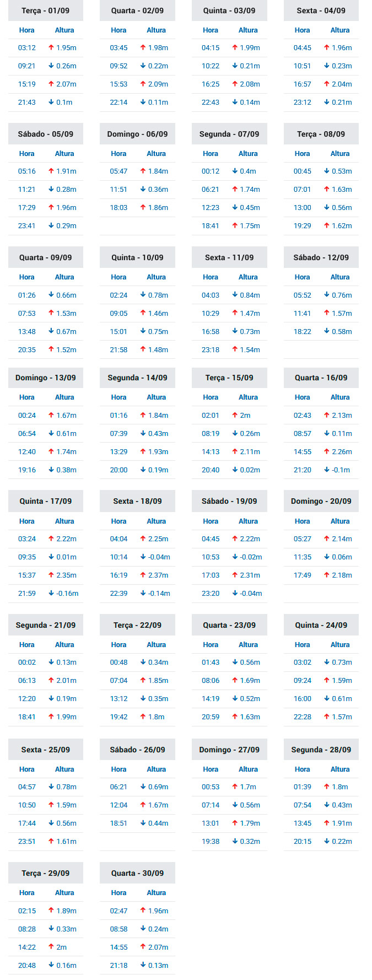Click the Hora column label under Sexta 25/09
This screenshot has height=980, width=372.
tap(27, 769)
